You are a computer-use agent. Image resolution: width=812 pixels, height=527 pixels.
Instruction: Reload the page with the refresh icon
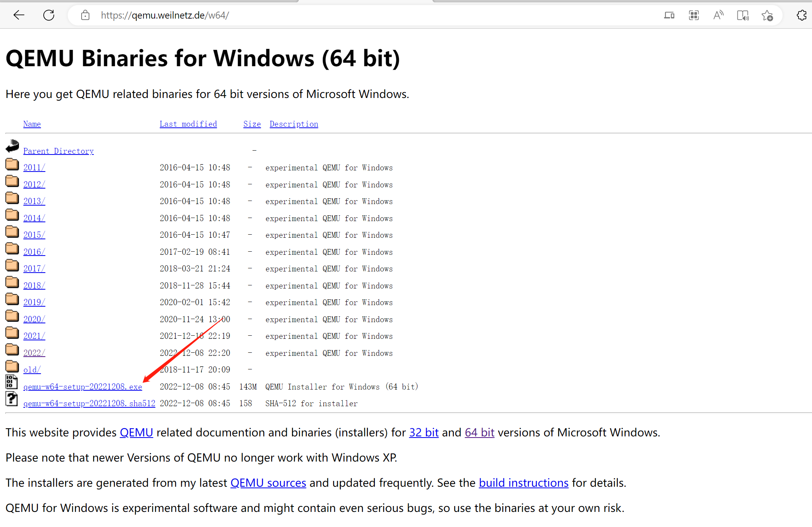tap(49, 15)
